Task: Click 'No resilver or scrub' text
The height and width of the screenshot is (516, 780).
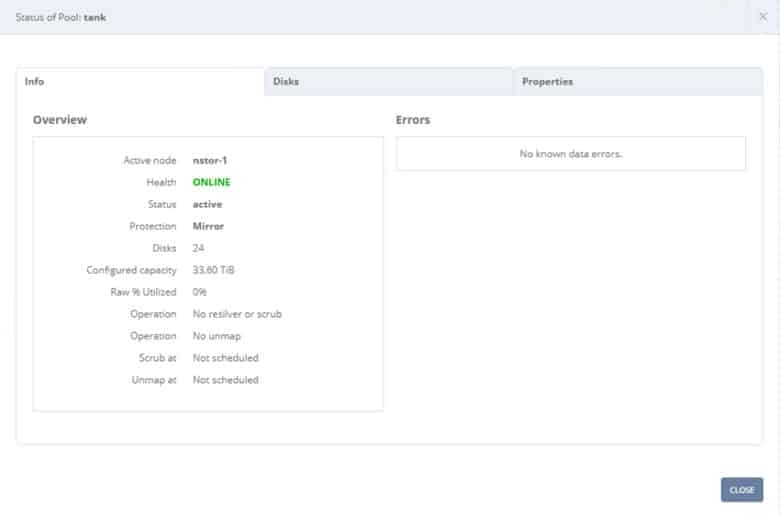Action: click(x=237, y=314)
